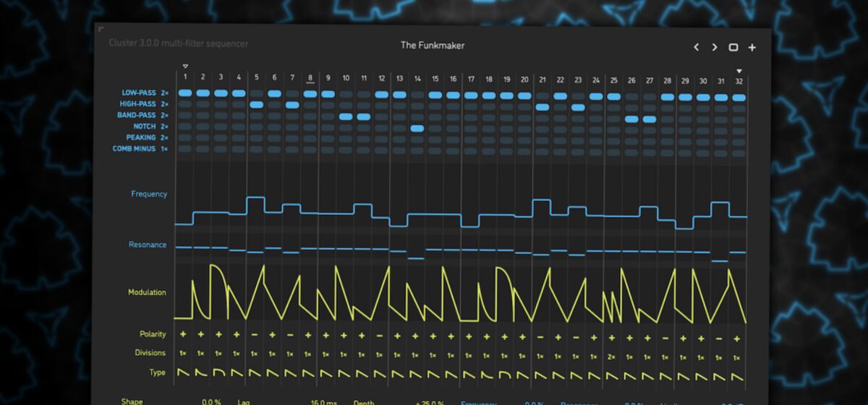The height and width of the screenshot is (405, 868).
Task: Change modulation type shape icon of step 29
Action: point(683,377)
